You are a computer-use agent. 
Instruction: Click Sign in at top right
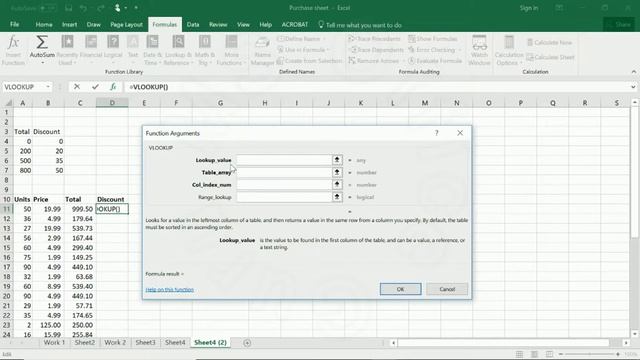(529, 8)
